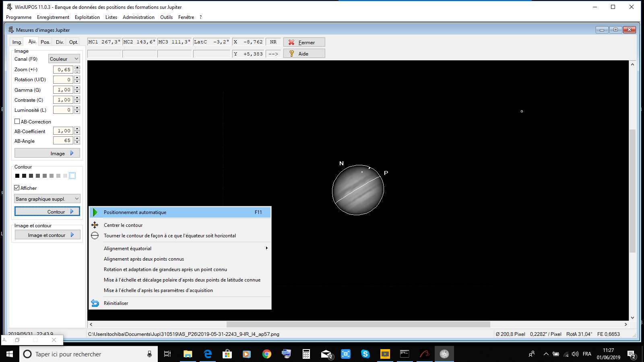Click the AB-Angle value field
The height and width of the screenshot is (362, 644).
pyautogui.click(x=63, y=140)
